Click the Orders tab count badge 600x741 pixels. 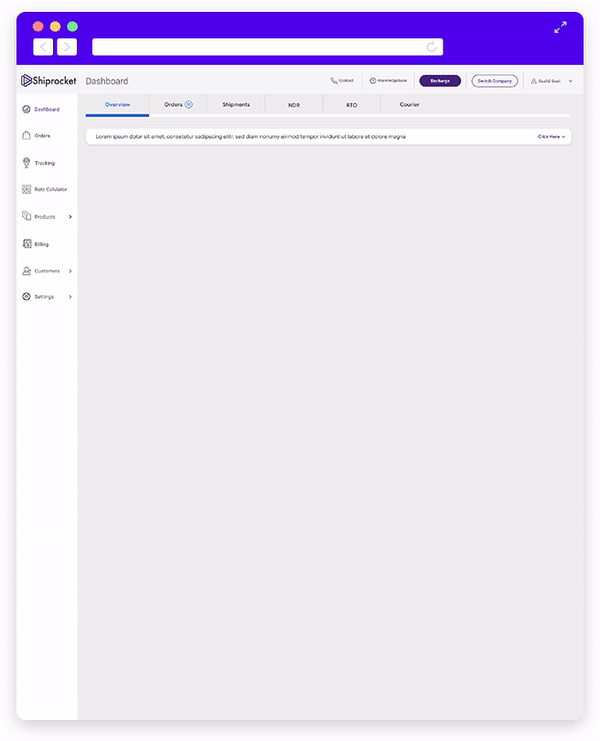(x=189, y=104)
